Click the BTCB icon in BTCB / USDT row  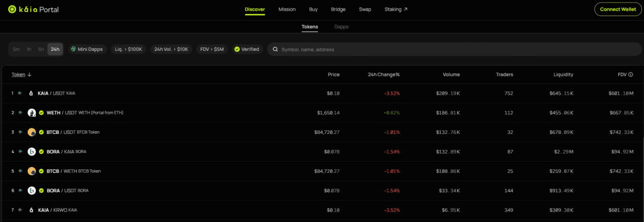click(x=32, y=132)
